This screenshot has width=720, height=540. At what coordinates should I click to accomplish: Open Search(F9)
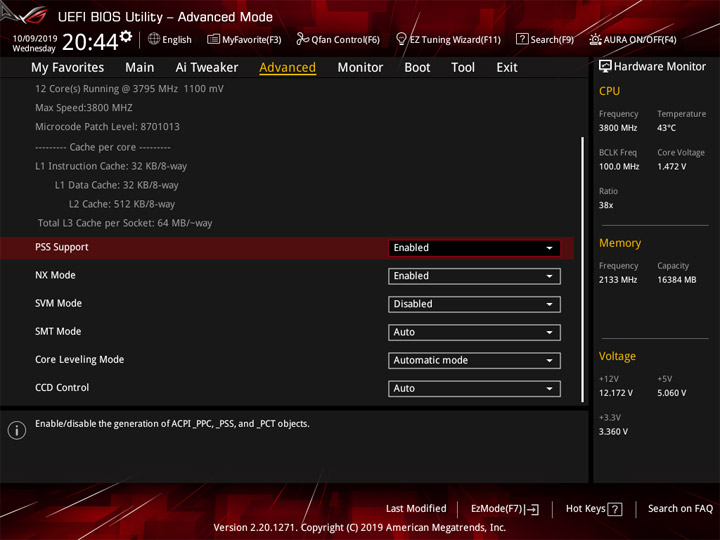(545, 39)
